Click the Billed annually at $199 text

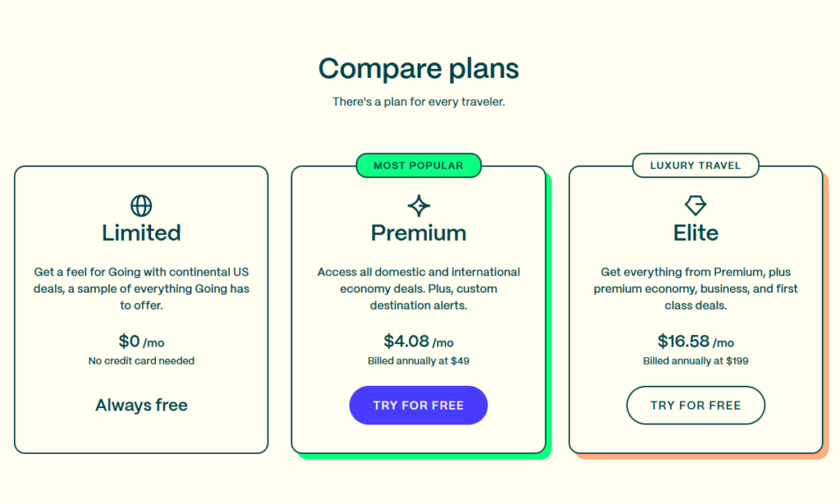point(696,361)
